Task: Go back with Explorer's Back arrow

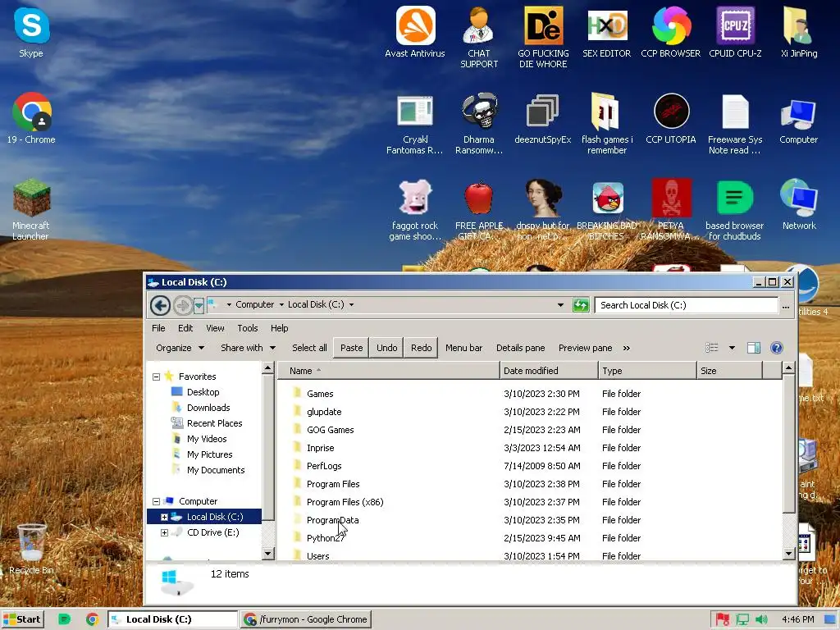Action: [160, 305]
